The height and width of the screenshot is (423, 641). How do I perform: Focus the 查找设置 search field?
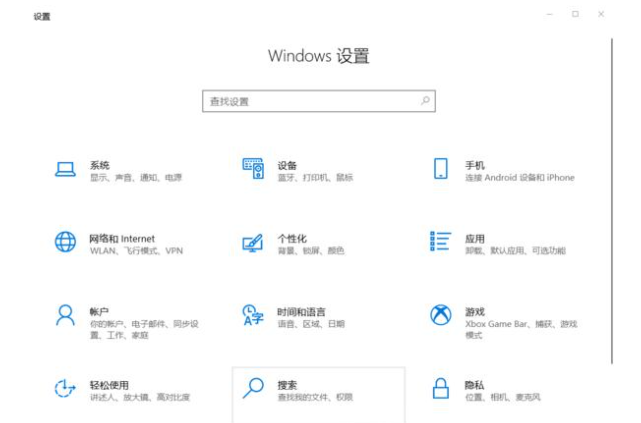pyautogui.click(x=310, y=101)
